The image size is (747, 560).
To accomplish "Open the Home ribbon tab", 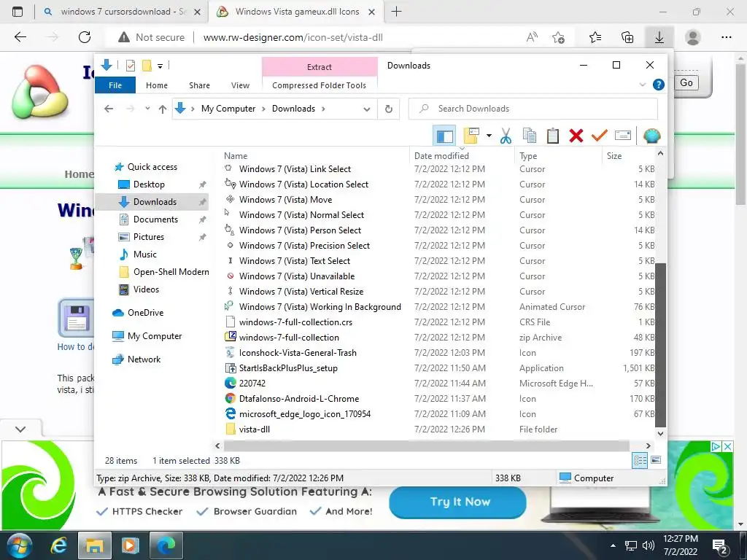I will click(x=157, y=85).
